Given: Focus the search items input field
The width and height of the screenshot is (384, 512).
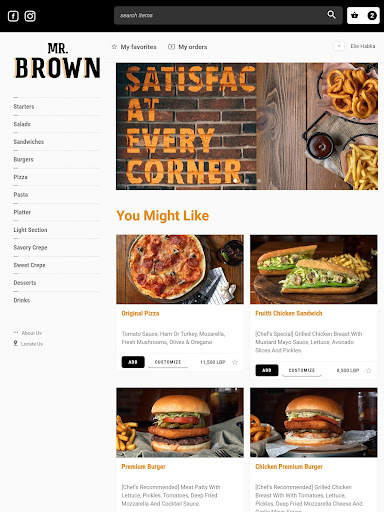Looking at the screenshot, I should point(220,15).
